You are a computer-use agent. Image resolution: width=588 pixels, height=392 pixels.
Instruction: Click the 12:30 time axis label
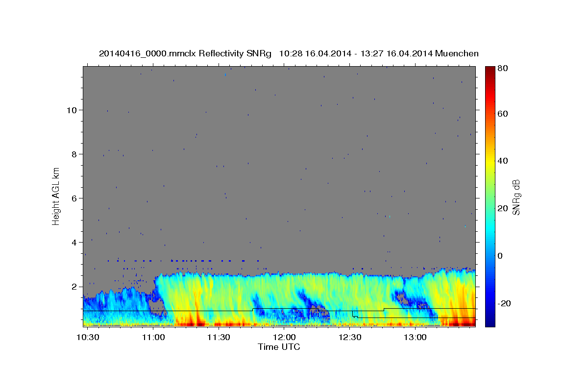(x=349, y=338)
